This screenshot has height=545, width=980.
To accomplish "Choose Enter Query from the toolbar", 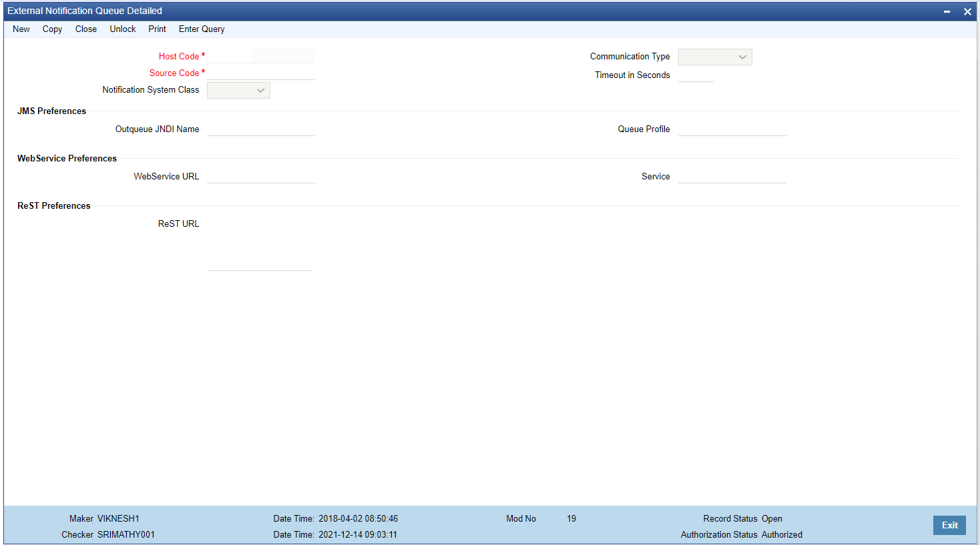I will [x=202, y=29].
